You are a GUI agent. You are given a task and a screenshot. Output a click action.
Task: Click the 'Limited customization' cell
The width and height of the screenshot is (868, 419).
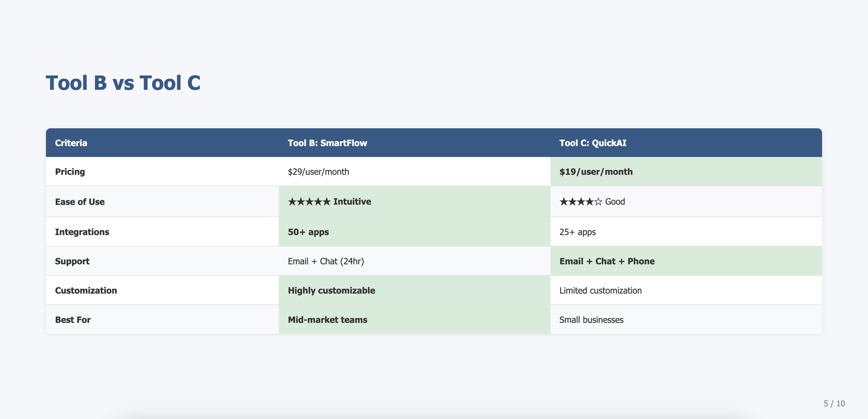(x=600, y=291)
